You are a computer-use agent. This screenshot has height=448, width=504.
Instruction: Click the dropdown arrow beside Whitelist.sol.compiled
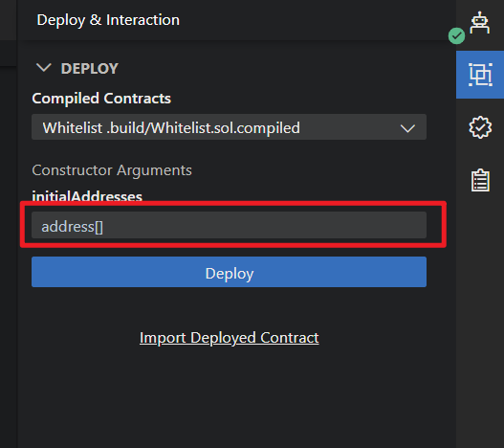tap(407, 128)
